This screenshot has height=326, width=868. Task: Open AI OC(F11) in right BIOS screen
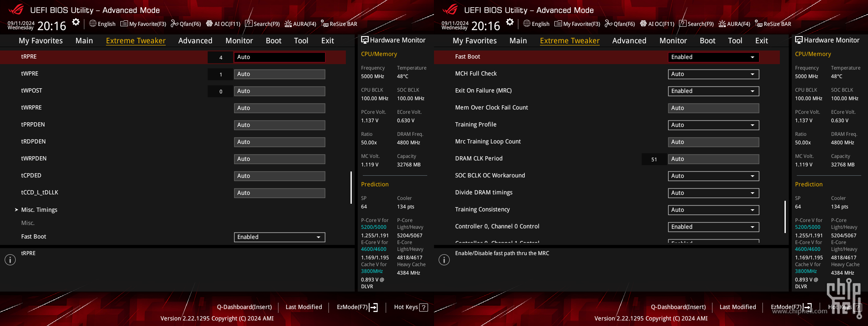tap(657, 24)
